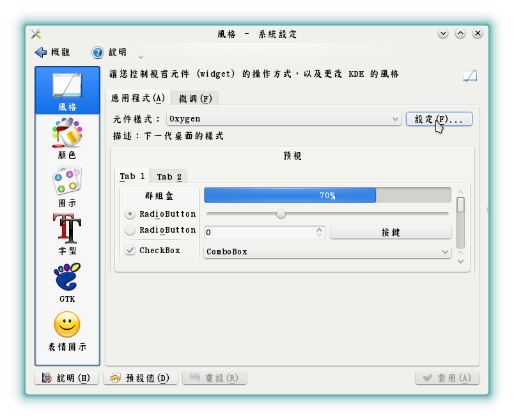Screen dimensions: 514x420
Task: Decrease spinbox value with down arrow
Action: pos(319,235)
